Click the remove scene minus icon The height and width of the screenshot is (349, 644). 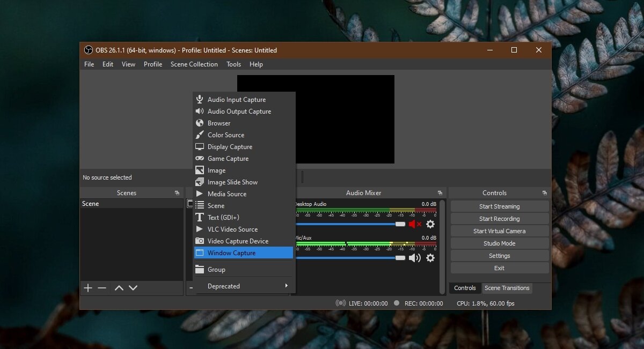[102, 288]
